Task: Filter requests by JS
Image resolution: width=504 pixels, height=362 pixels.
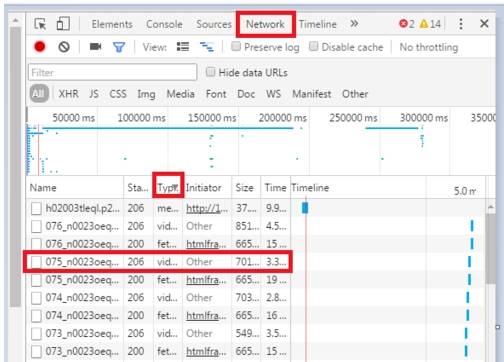Action: click(x=94, y=94)
